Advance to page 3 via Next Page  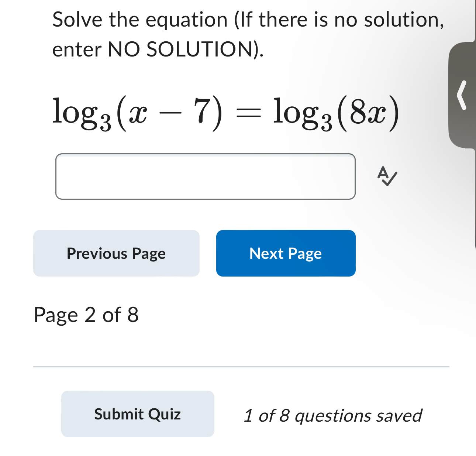tap(285, 253)
